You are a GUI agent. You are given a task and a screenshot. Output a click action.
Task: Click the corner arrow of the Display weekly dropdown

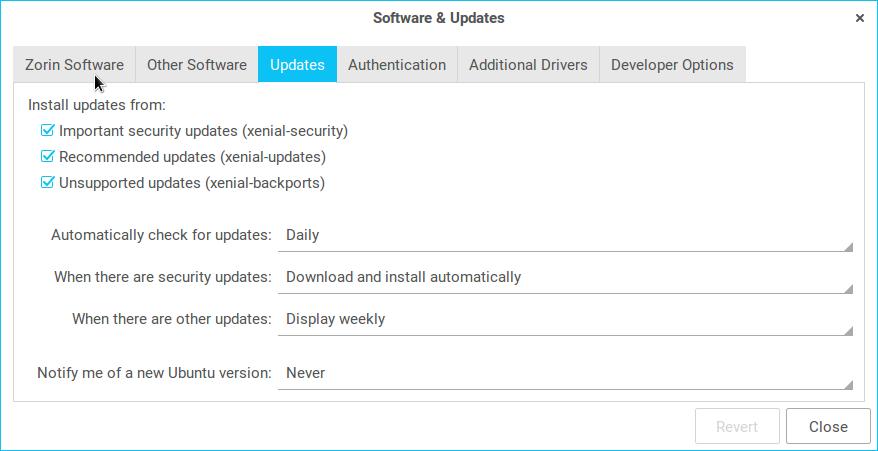[848, 330]
